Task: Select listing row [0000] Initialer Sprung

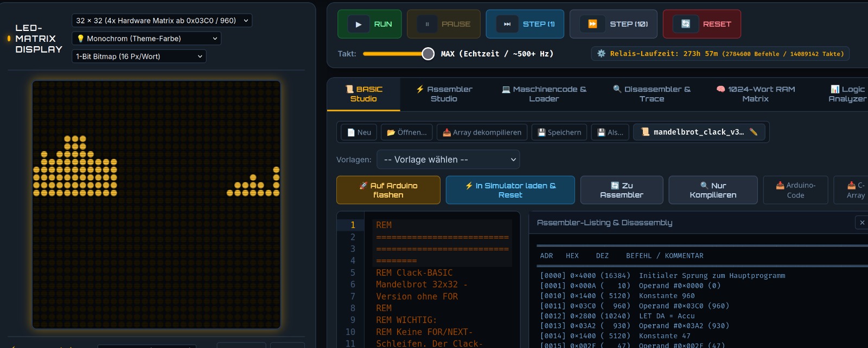Action: click(x=663, y=276)
